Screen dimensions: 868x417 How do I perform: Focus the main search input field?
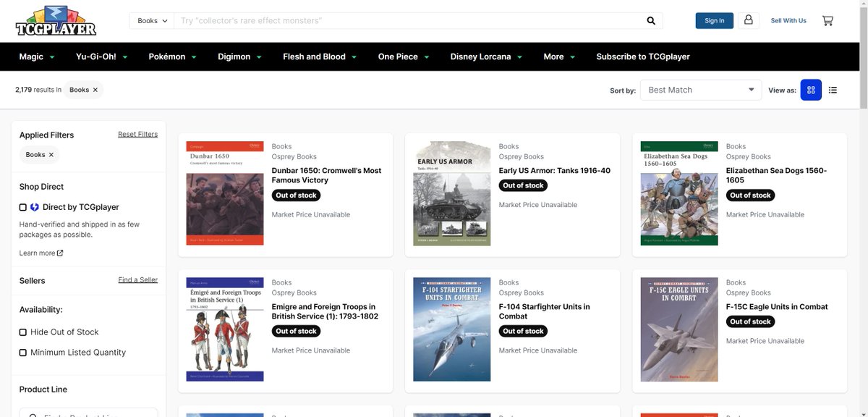point(409,21)
